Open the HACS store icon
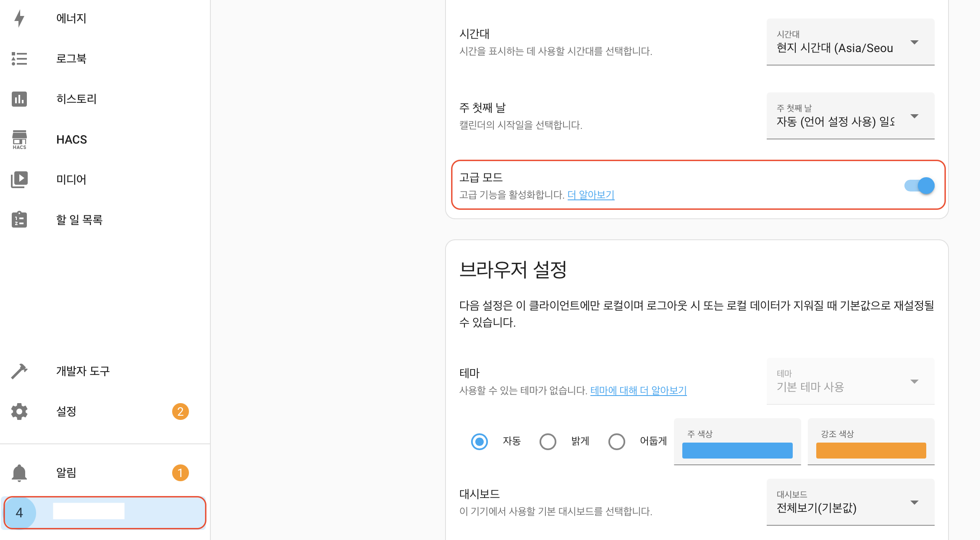Screen dimensions: 980x540 pos(19,139)
